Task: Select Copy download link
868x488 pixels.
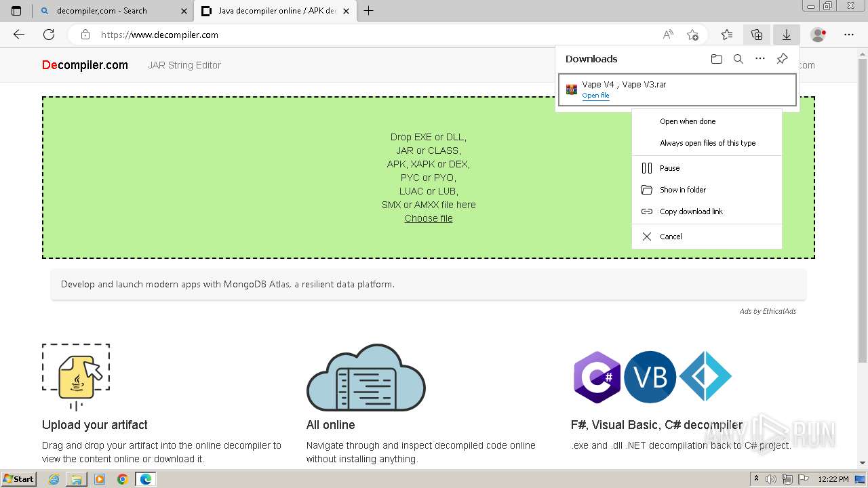Action: click(x=707, y=211)
